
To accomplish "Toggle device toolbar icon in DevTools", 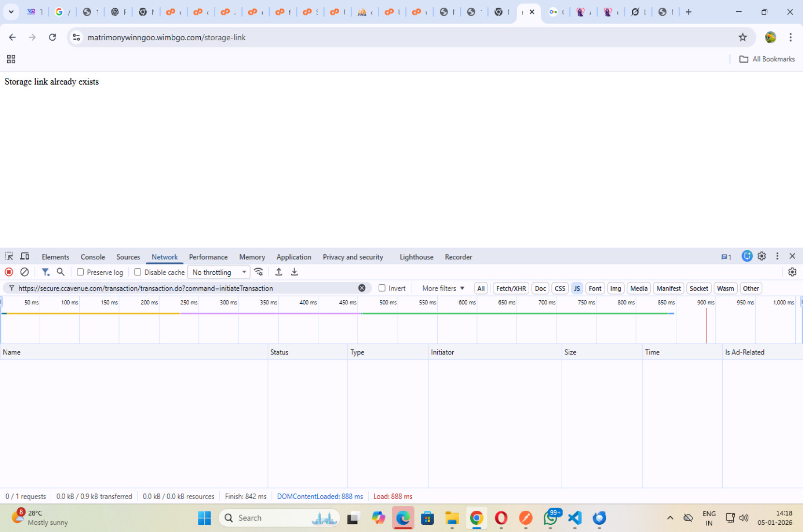I will point(25,256).
